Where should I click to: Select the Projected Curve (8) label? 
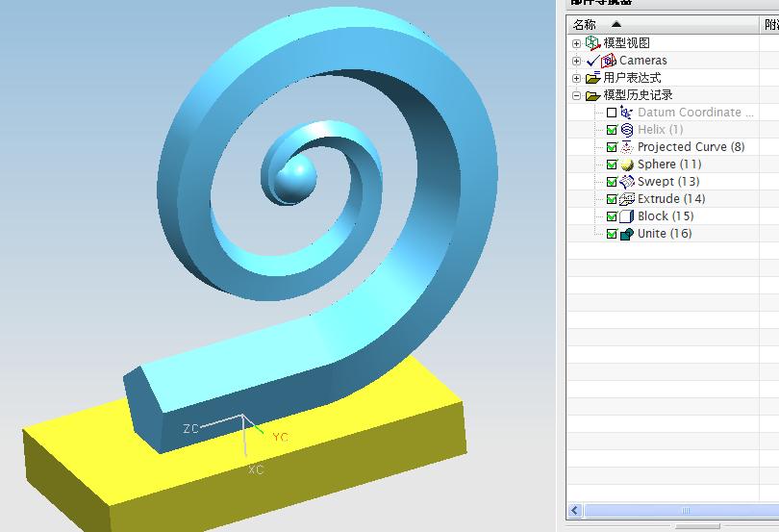click(691, 147)
